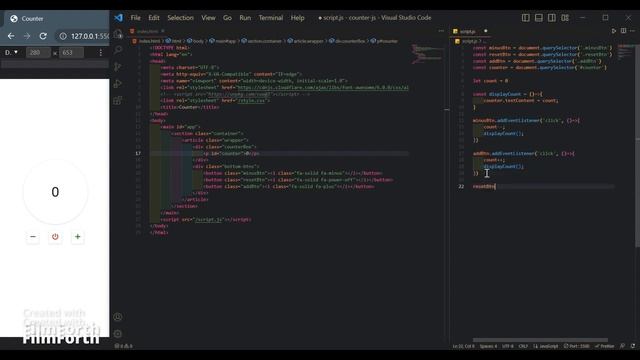The width and height of the screenshot is (640, 360).
Task: Click the script.js minimap
Action: click(x=626, y=51)
